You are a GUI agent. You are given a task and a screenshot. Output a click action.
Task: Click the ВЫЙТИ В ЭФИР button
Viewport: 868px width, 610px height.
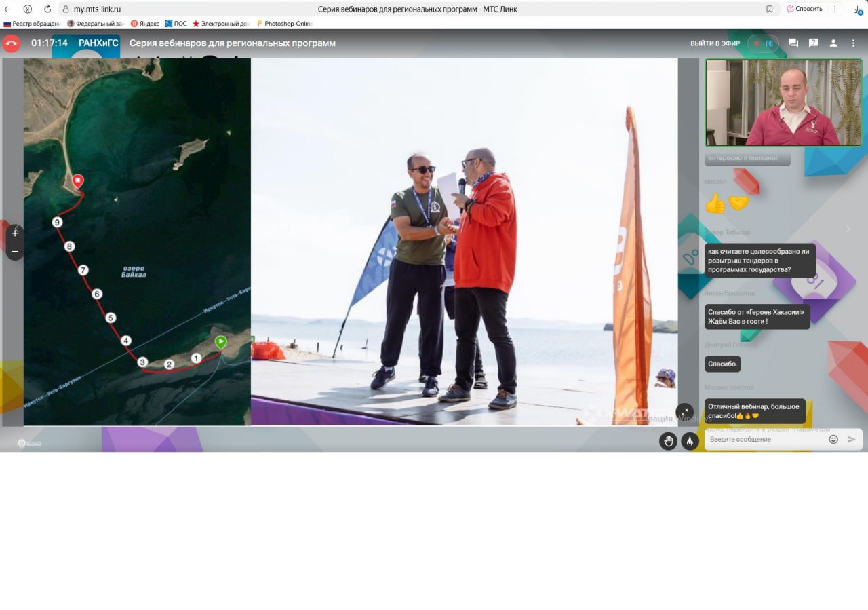[715, 43]
